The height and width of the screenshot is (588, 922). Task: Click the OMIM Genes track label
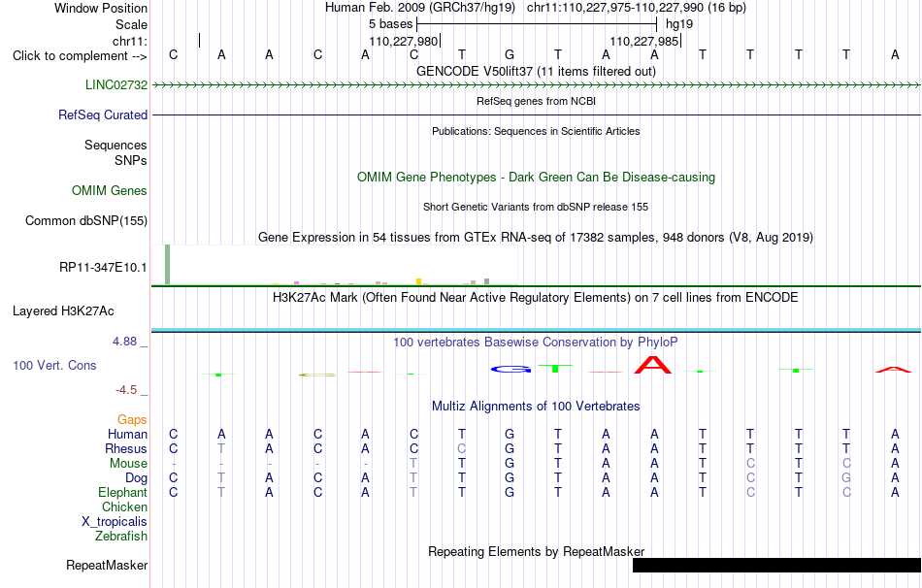pyautogui.click(x=110, y=190)
